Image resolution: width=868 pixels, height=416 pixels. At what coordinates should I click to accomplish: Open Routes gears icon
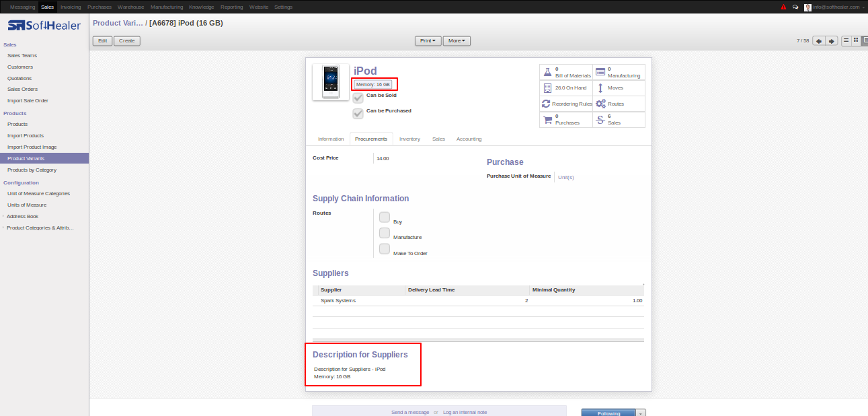600,104
